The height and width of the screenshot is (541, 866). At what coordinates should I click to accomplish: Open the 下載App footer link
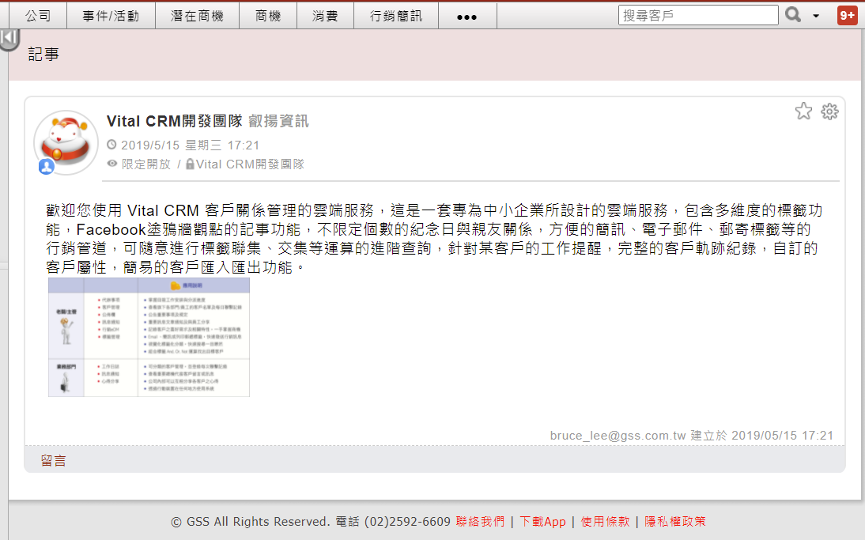[542, 521]
